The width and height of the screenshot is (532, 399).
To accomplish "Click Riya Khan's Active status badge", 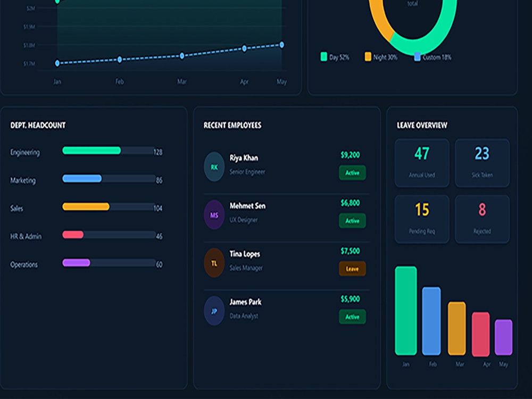I will pyautogui.click(x=352, y=173).
